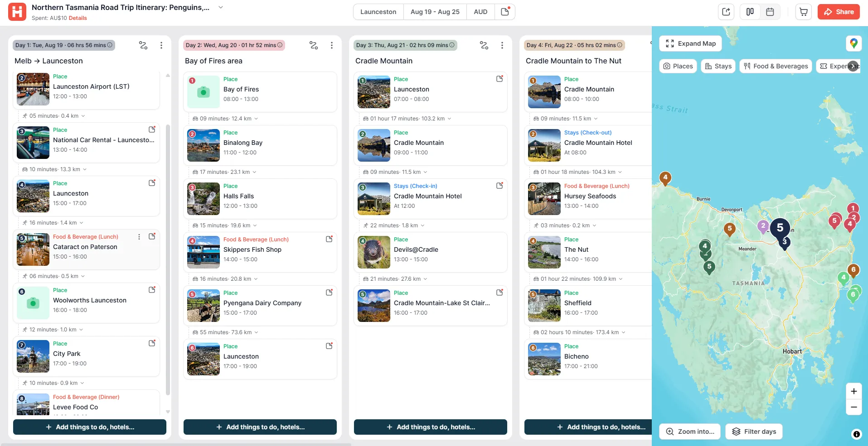Optimize route icon for Day 1
Screen dimensions: 868x446
pyautogui.click(x=143, y=45)
